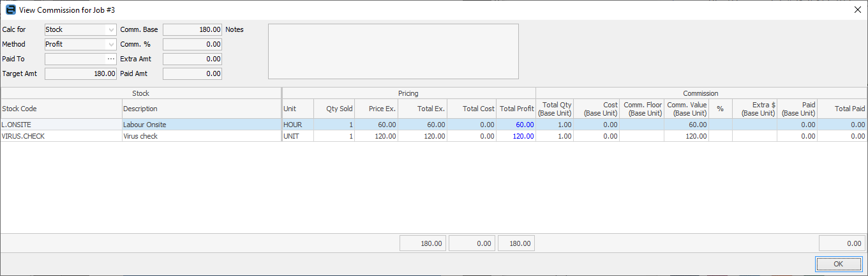Focus the Comm. % field
Viewport: 868px width, 276px height.
pos(192,45)
